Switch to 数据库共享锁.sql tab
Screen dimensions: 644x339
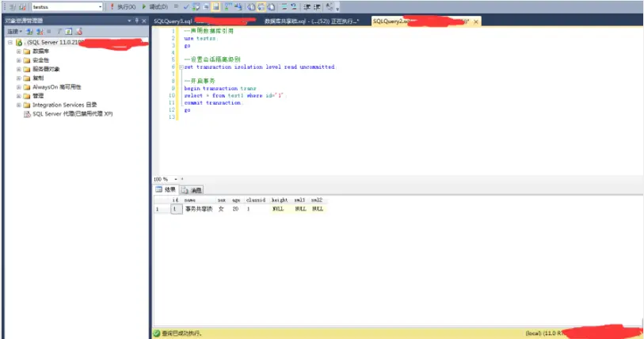pyautogui.click(x=311, y=21)
